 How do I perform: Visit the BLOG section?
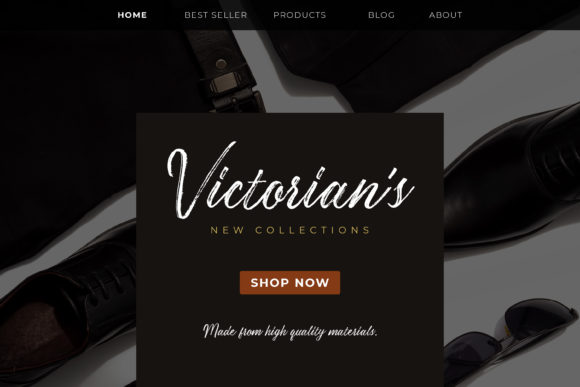point(381,15)
